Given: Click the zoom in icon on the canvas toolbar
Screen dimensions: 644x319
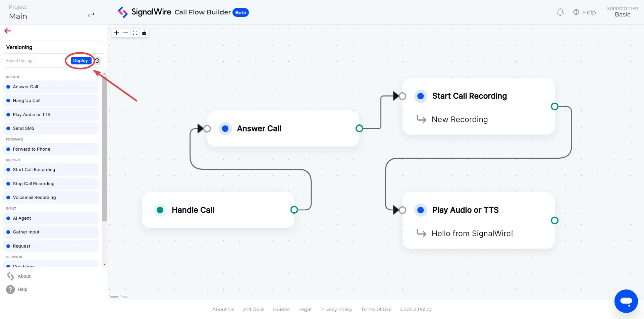Looking at the screenshot, I should (x=116, y=33).
